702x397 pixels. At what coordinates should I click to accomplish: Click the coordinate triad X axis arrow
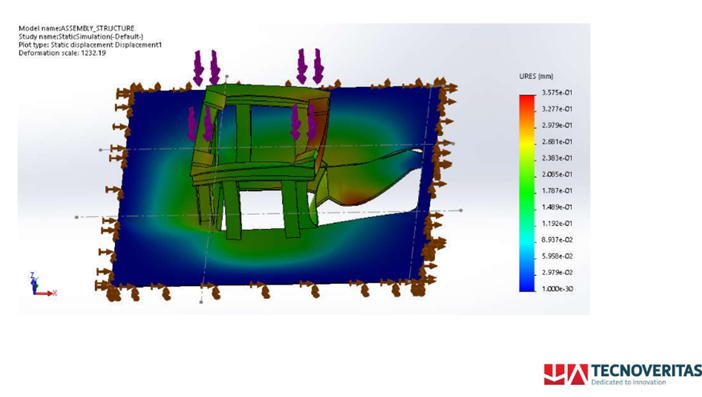coord(46,294)
